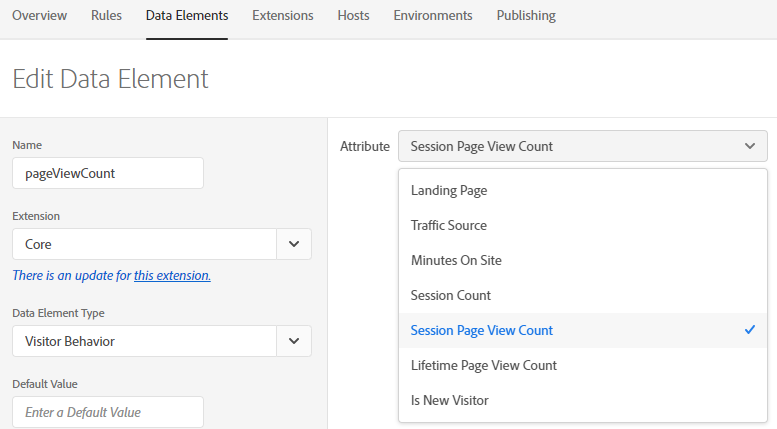
Task: Expand the Data Element Type chevron
Action: point(294,341)
